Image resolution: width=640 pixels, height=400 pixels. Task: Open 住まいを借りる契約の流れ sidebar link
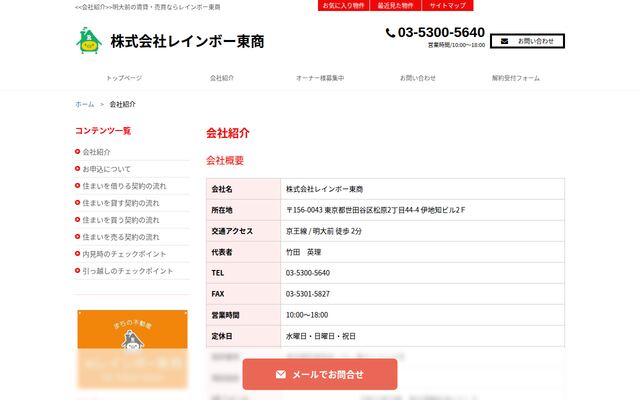pyautogui.click(x=124, y=186)
